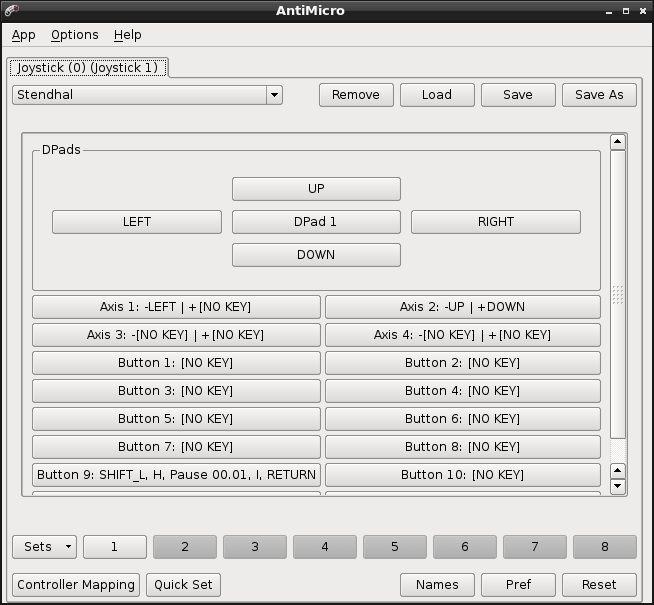Image resolution: width=654 pixels, height=605 pixels.
Task: Activate set number 1
Action: 114,547
